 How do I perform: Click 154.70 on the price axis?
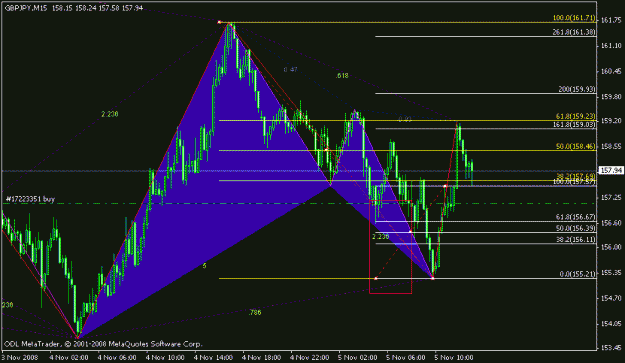pyautogui.click(x=611, y=298)
